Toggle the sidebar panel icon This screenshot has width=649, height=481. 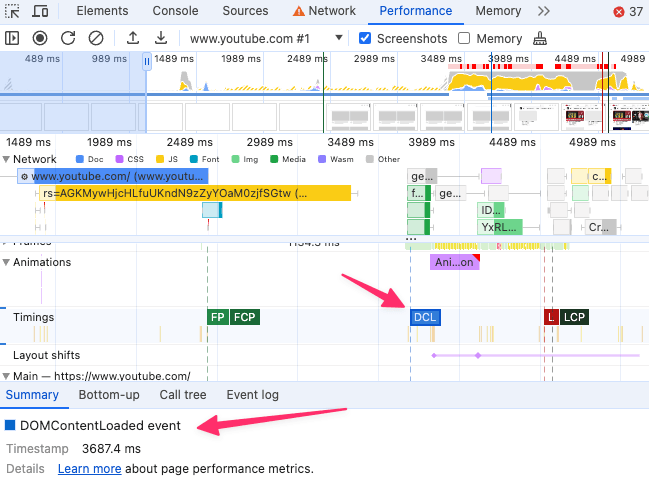(13, 38)
